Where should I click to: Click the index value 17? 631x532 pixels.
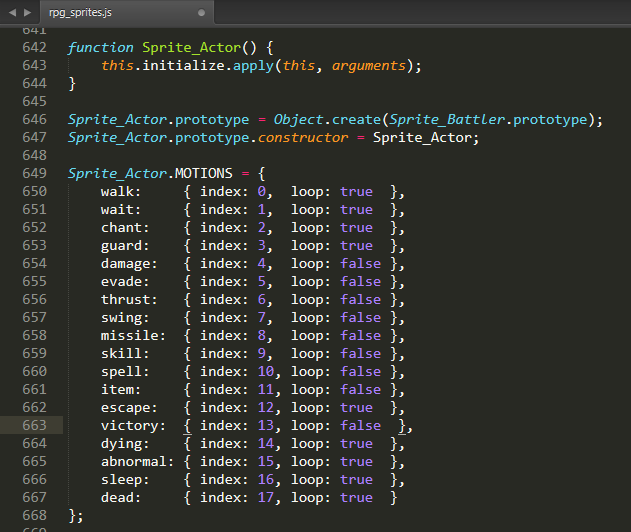coord(266,497)
